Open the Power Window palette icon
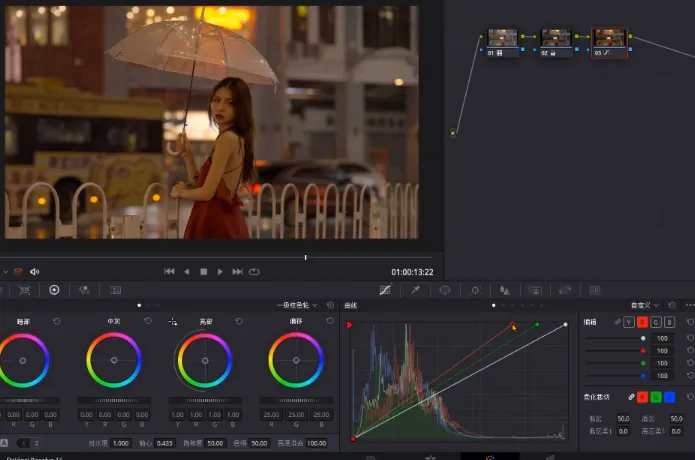 pos(445,290)
